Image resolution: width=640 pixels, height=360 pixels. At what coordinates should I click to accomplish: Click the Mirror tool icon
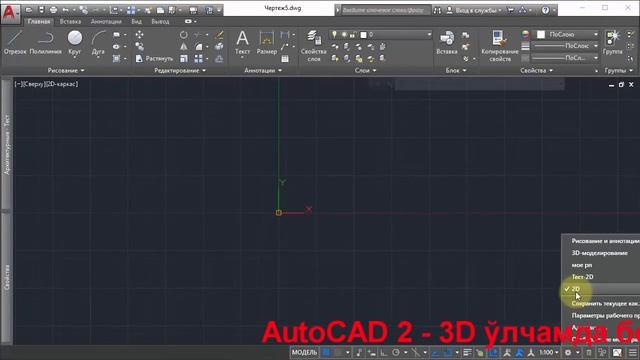click(x=184, y=47)
